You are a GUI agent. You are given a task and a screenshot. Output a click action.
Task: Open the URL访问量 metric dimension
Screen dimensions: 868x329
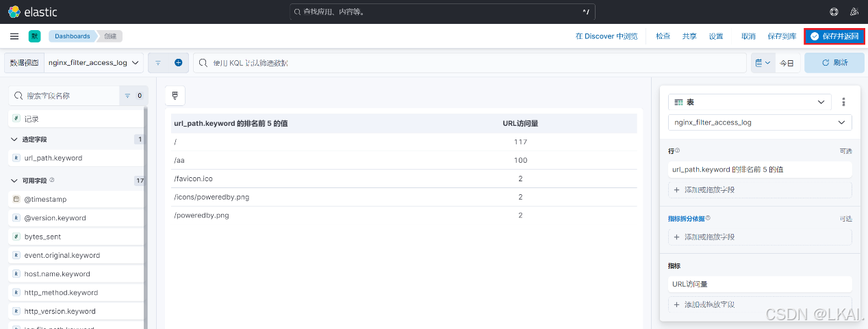[760, 284]
